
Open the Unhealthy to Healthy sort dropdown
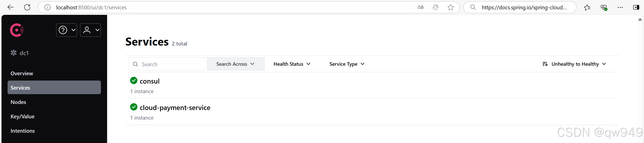pyautogui.click(x=574, y=64)
